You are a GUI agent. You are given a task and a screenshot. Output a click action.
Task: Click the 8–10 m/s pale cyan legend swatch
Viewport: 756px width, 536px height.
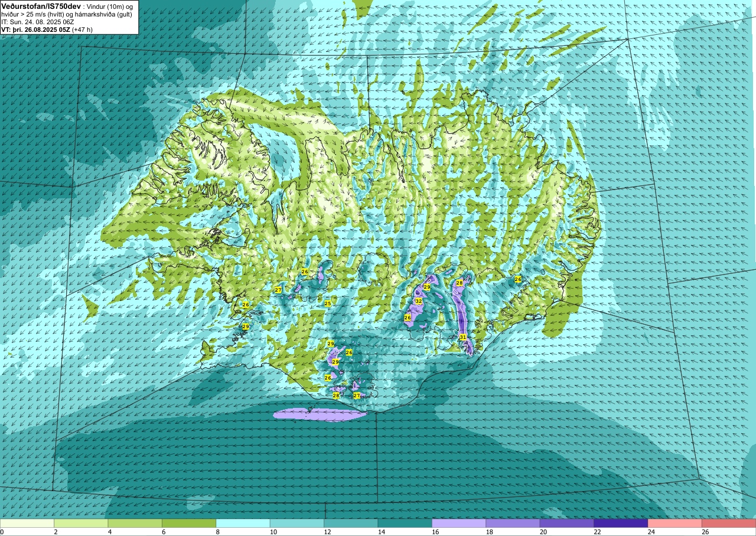pyautogui.click(x=243, y=523)
